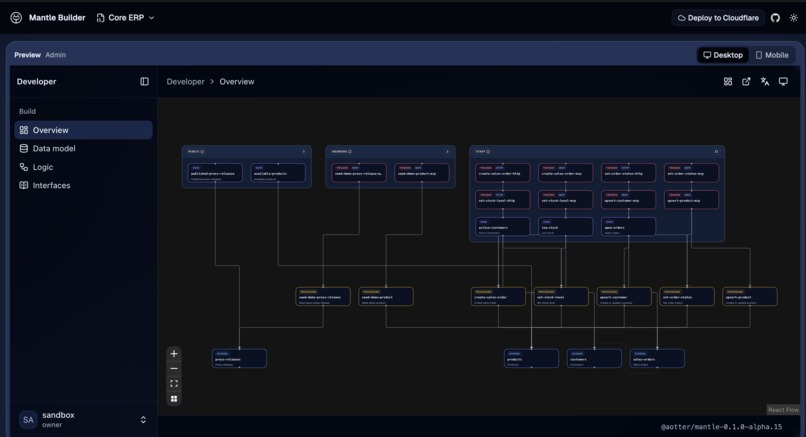Click the Deploy to Cloudflare button
This screenshot has width=806, height=437.
tap(718, 17)
